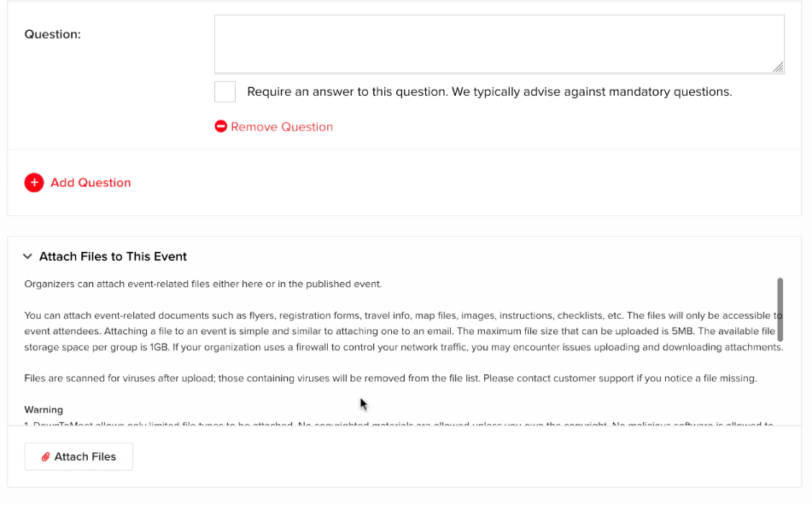The width and height of the screenshot is (812, 505).
Task: Click the paperclip icon on Attach Files
Action: click(46, 457)
